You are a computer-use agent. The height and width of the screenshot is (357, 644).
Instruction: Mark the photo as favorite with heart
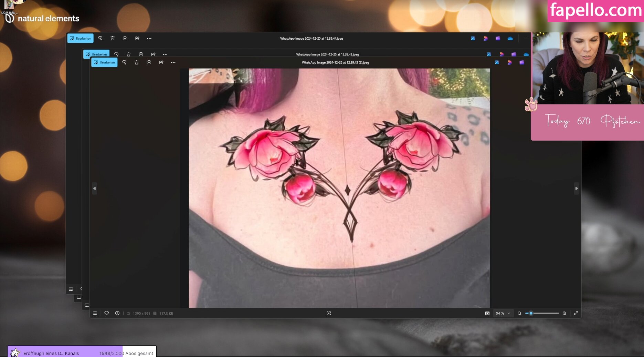107,313
